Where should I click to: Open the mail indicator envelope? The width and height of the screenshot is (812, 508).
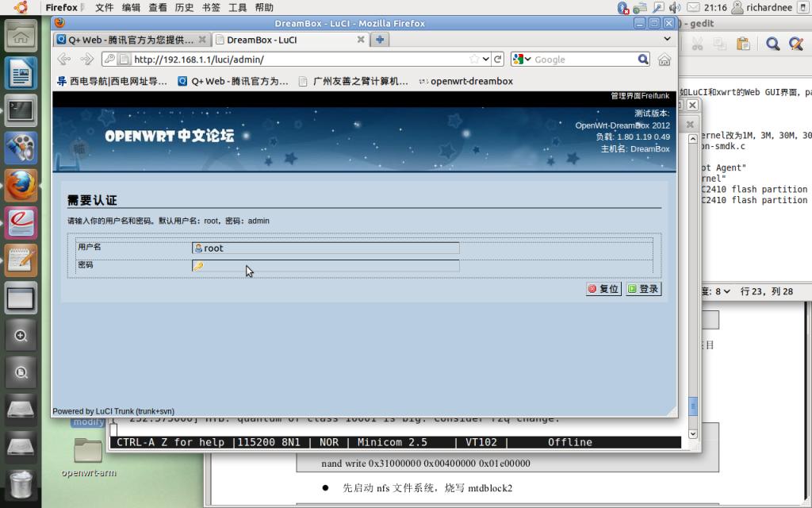[x=693, y=7]
